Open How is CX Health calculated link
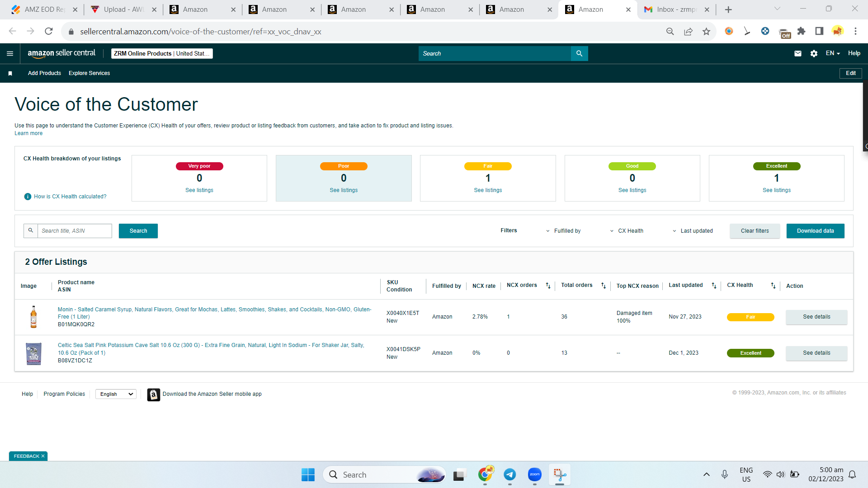This screenshot has height=488, width=868. click(70, 197)
